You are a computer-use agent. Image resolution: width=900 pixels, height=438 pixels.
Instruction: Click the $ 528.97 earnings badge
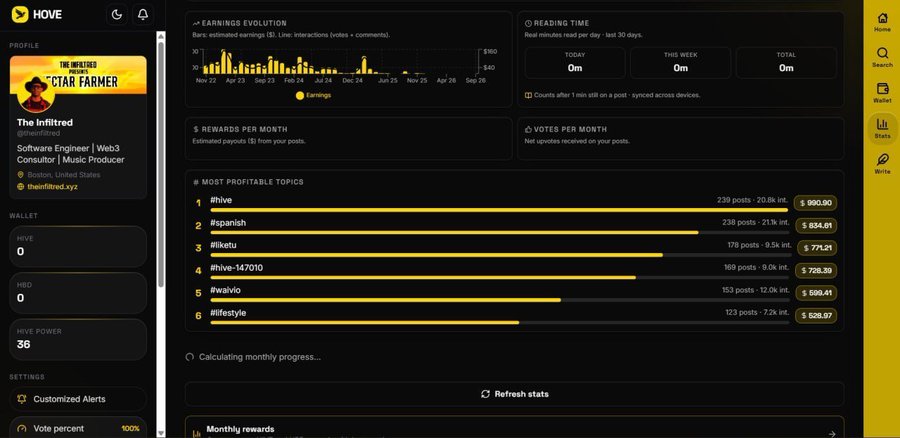[x=816, y=315]
